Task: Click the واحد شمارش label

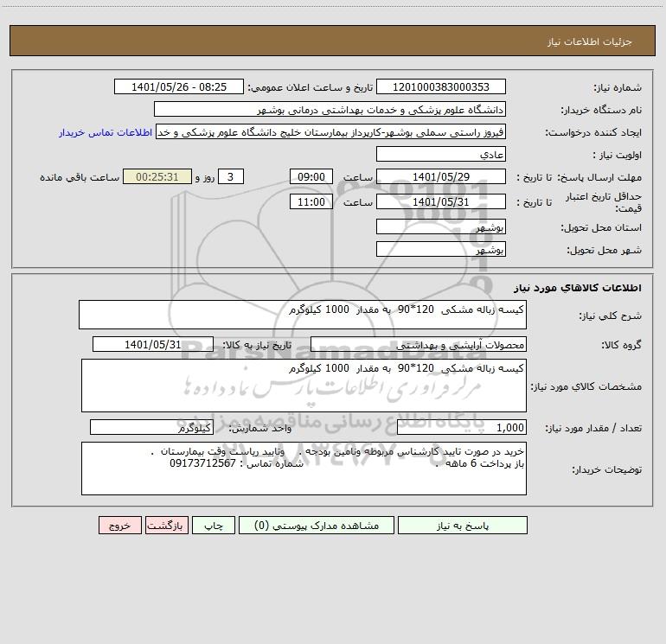Action: click(x=260, y=428)
